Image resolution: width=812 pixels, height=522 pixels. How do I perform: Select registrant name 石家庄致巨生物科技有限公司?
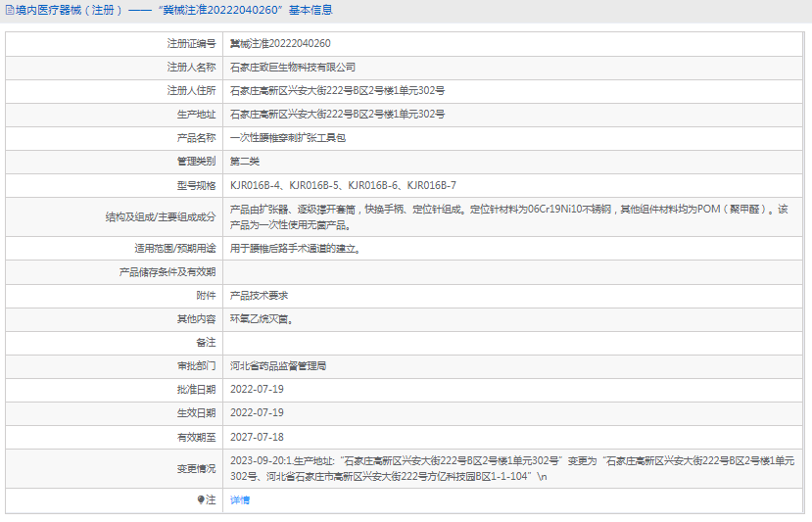[x=293, y=68]
